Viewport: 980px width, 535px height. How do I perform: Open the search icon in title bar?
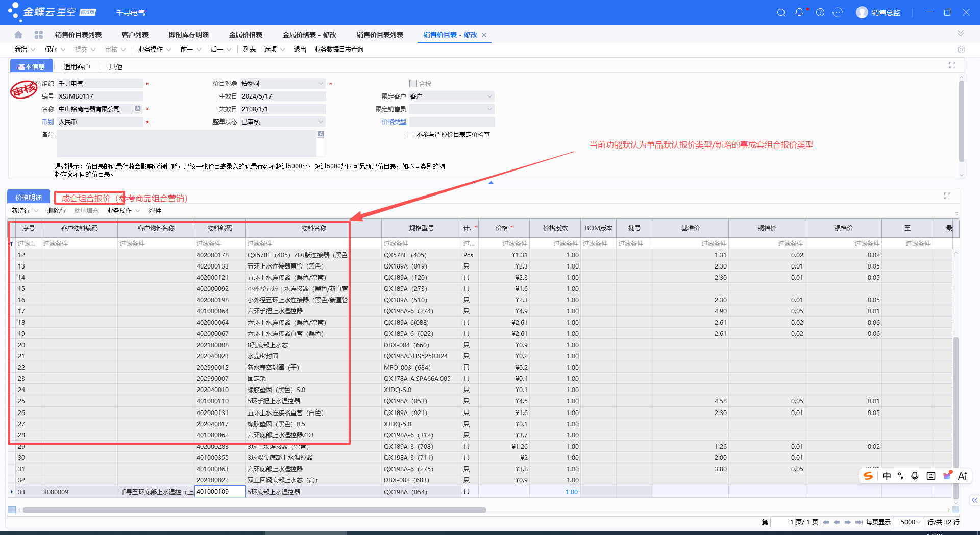tap(781, 12)
